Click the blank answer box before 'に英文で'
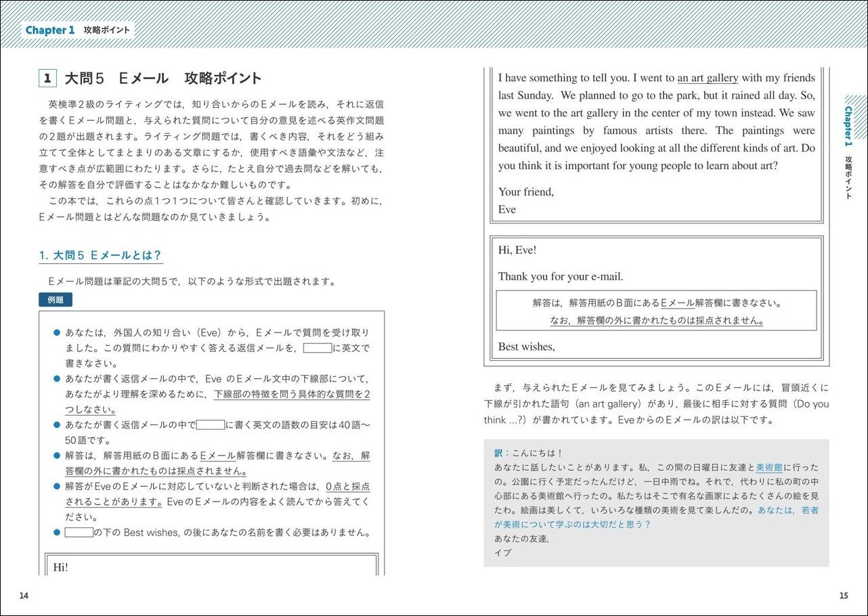The width and height of the screenshot is (868, 616). 317,348
